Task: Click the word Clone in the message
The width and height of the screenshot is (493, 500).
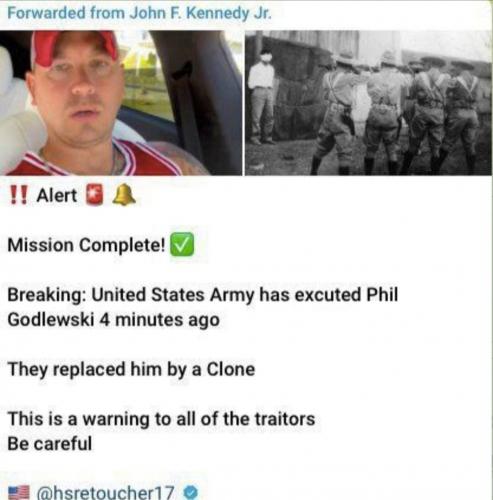Action: [x=231, y=369]
